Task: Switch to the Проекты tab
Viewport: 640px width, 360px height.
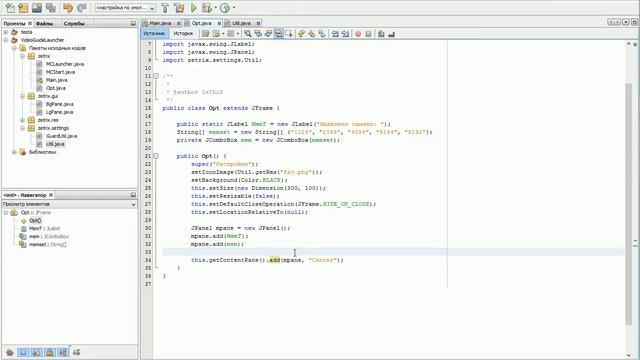Action: pos(14,23)
